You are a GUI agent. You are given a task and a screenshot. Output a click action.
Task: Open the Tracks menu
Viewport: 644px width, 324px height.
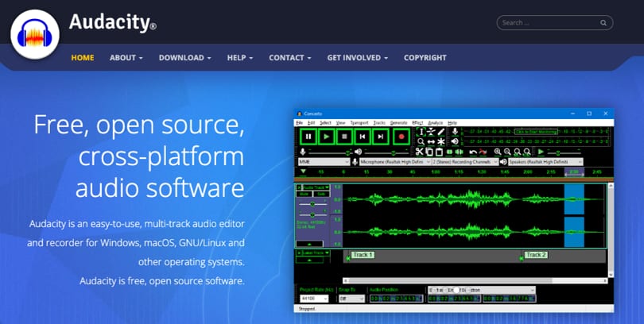379,122
